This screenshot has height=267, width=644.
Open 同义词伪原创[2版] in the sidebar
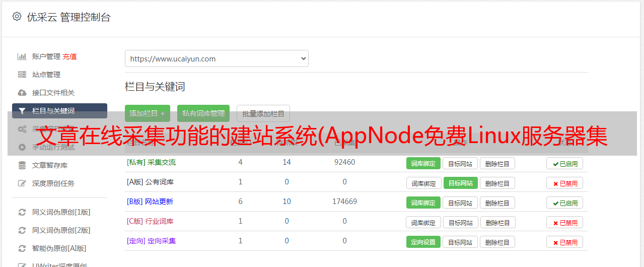tap(61, 230)
